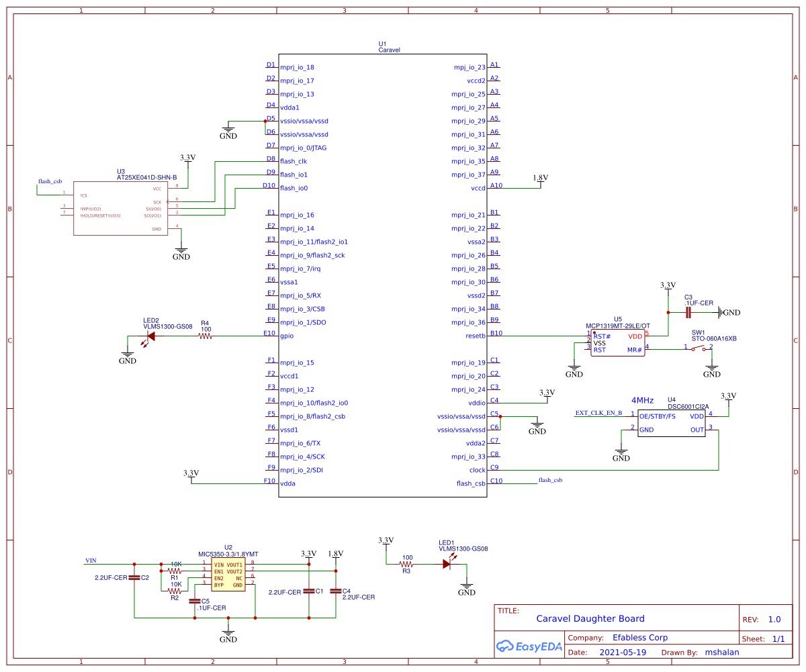The image size is (806, 672).
Task: Select the U3 AT25XE041D flash symbol
Action: click(121, 208)
